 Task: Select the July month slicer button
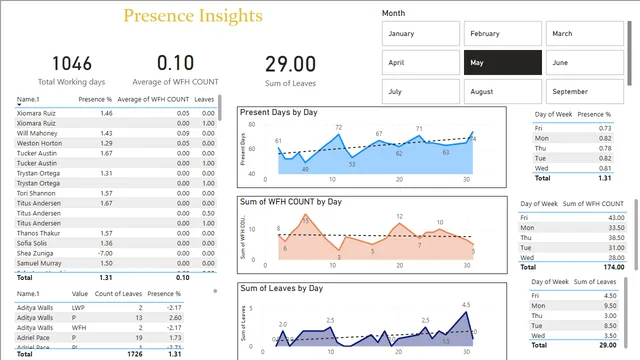point(420,91)
